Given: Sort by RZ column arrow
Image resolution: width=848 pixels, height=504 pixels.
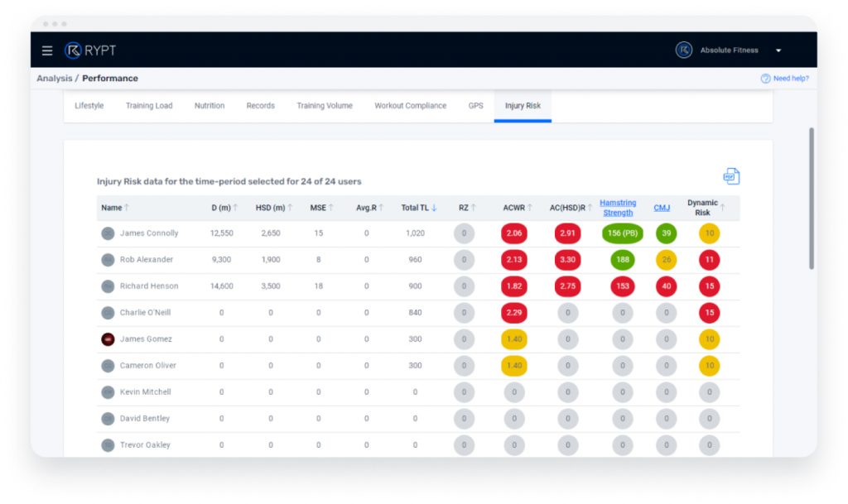Looking at the screenshot, I should click(474, 208).
